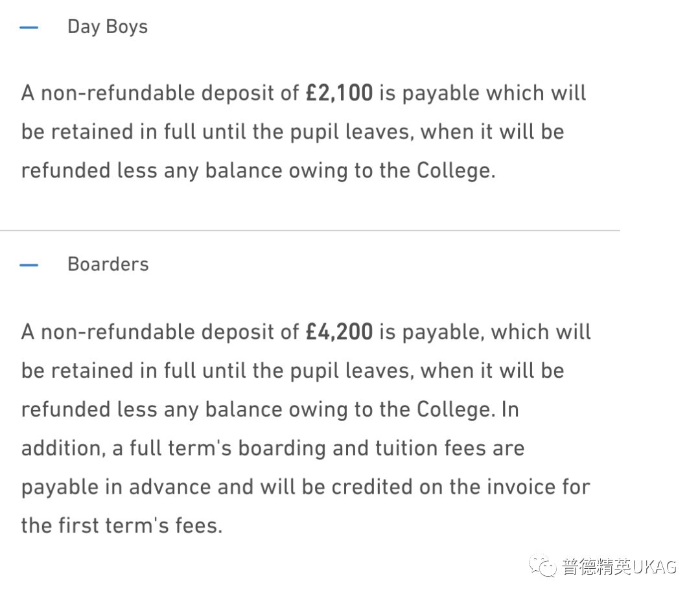
Task: Click the 普德精英UKAG watermark text
Action: coord(619,566)
